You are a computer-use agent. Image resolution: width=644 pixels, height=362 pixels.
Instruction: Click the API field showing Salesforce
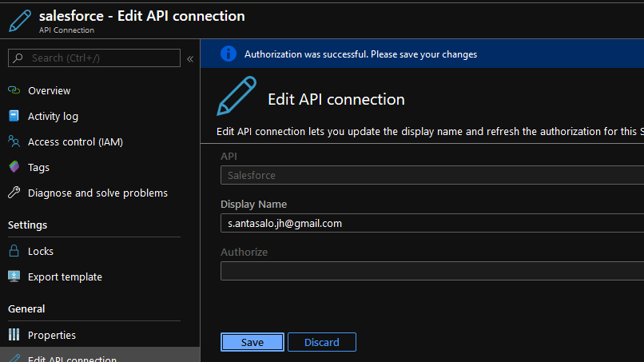pyautogui.click(x=431, y=175)
